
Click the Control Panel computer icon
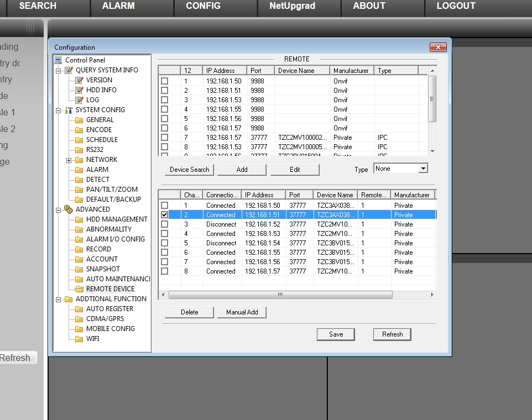(x=58, y=60)
